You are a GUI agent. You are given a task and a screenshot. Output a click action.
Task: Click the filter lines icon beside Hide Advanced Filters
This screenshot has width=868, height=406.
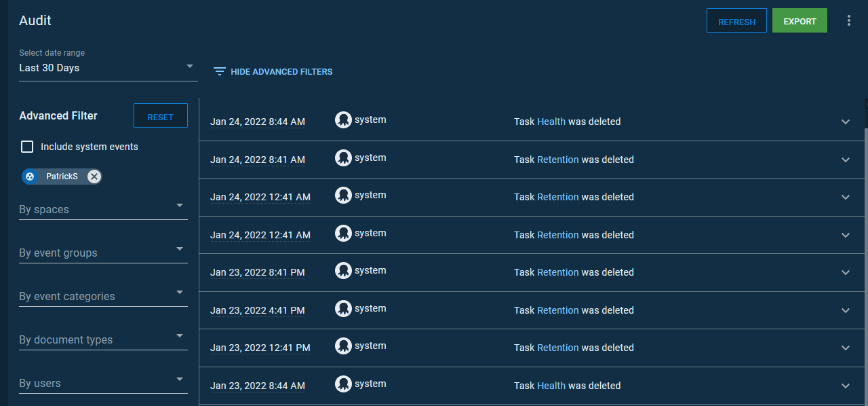[219, 71]
